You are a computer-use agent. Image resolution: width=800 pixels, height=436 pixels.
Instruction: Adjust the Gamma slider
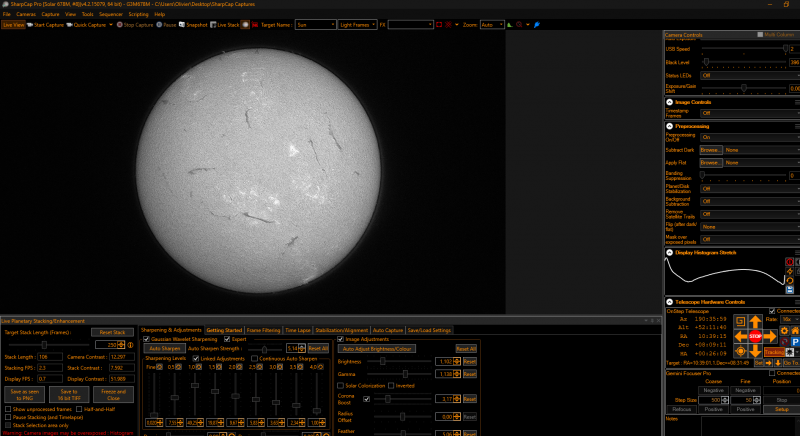(403, 374)
